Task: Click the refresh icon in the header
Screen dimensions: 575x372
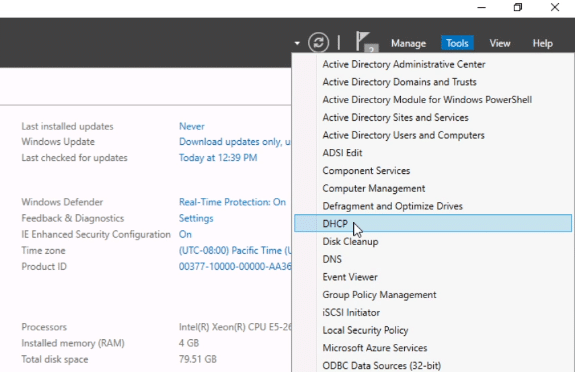Action: pyautogui.click(x=318, y=43)
